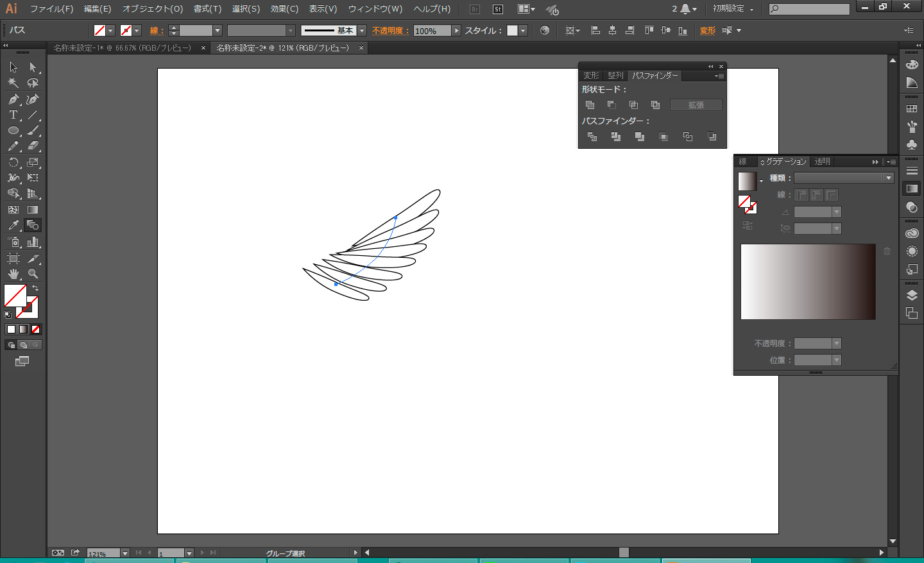Open the オブジェクト(O) menu
The height and width of the screenshot is (563, 924).
click(x=153, y=9)
